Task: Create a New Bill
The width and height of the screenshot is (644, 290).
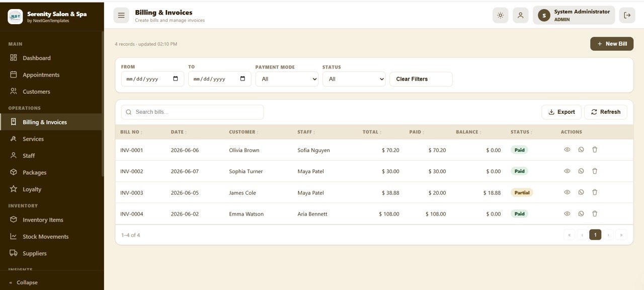Action: (x=612, y=44)
